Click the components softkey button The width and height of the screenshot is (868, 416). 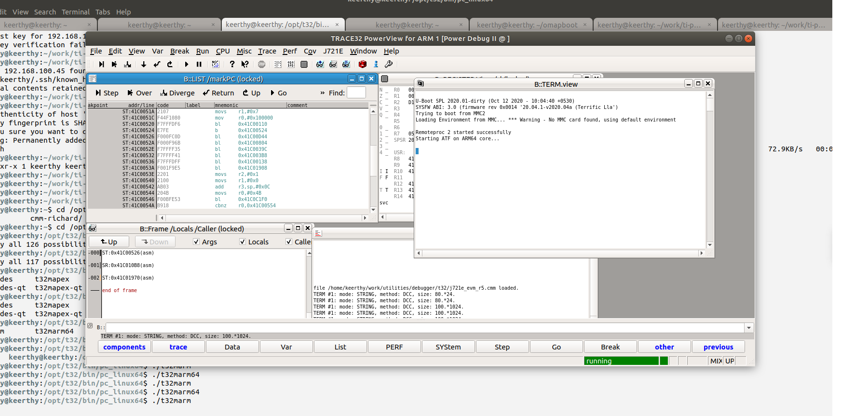[x=124, y=347]
